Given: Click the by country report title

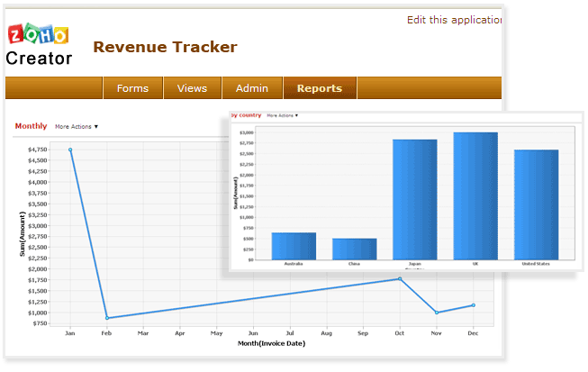Looking at the screenshot, I should pos(246,115).
